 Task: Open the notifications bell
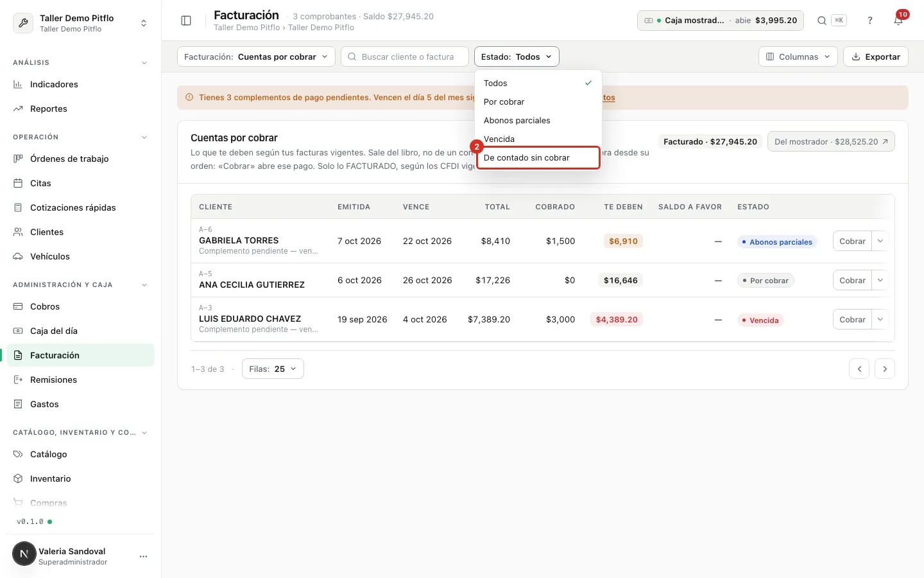click(898, 21)
